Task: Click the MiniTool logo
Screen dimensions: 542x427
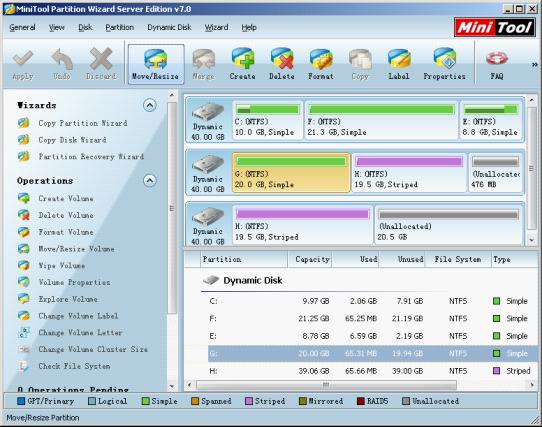Action: 495,27
